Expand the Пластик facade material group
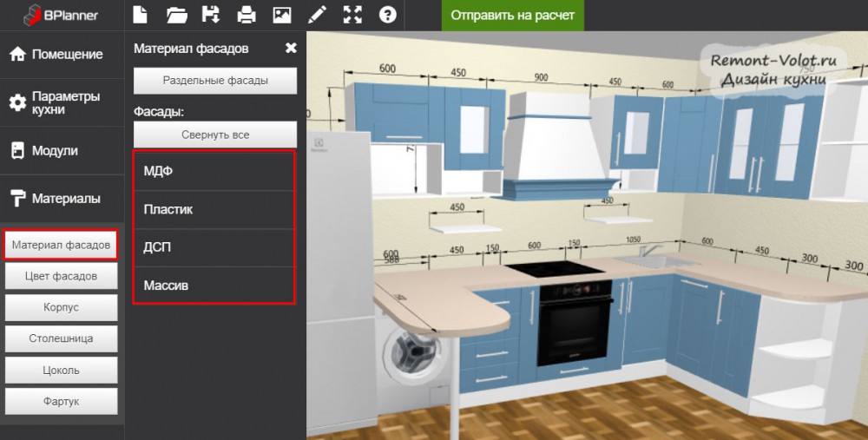The height and width of the screenshot is (440, 868). point(214,210)
